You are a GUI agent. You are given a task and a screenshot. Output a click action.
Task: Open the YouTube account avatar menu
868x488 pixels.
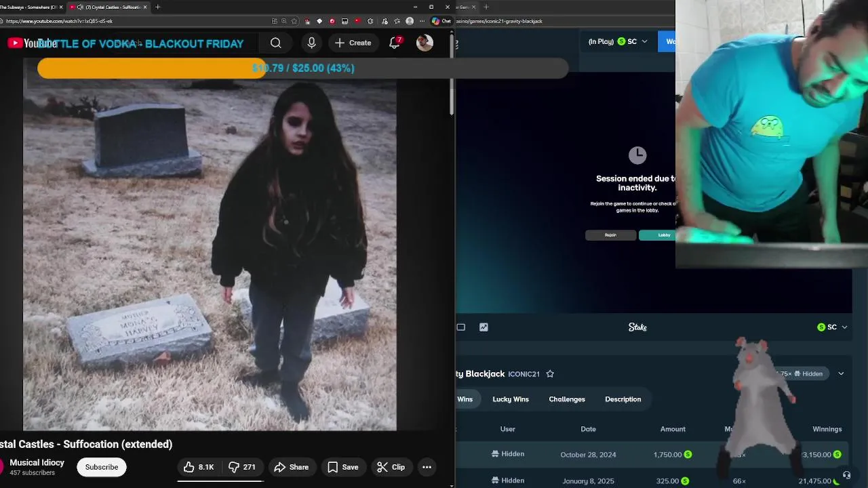tap(425, 43)
